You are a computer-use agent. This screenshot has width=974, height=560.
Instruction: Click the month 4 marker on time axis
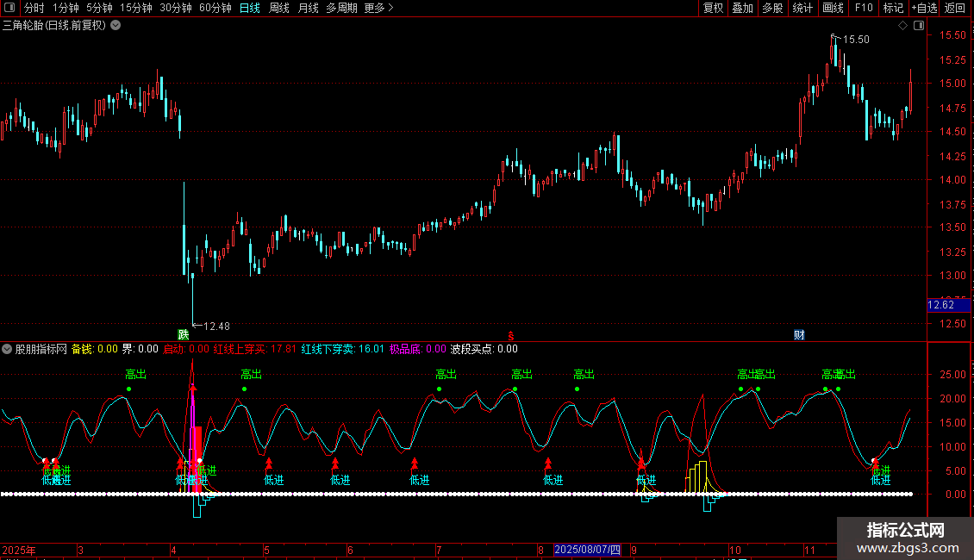[x=173, y=550]
